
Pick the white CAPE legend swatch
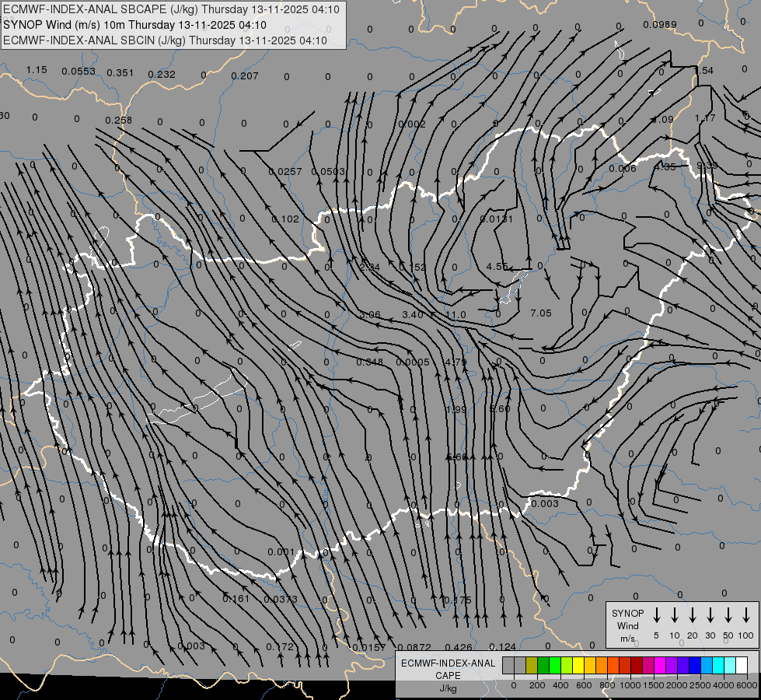(742, 666)
